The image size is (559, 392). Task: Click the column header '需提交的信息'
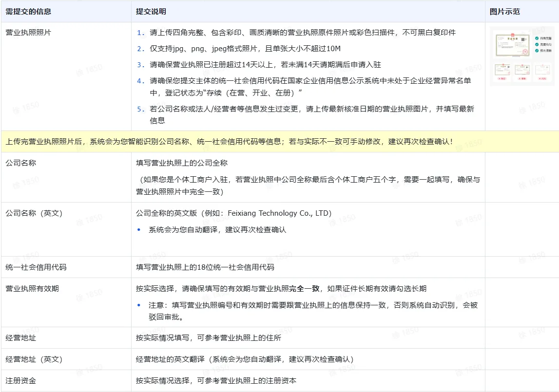[28, 11]
